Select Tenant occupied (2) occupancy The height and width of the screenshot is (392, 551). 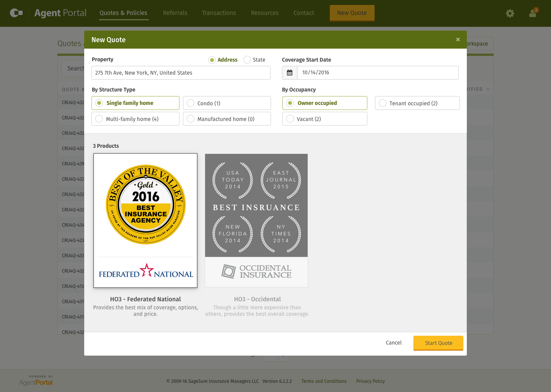click(417, 103)
